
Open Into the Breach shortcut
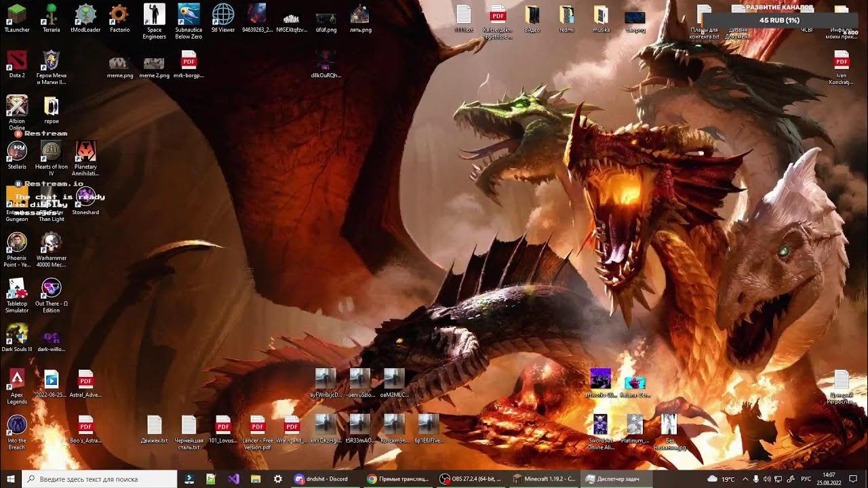pos(17,432)
